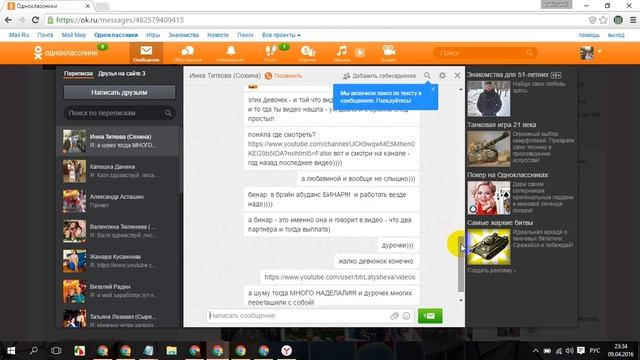The width and height of the screenshot is (640, 360).
Task: Open the File Explorer folder taskbar icon
Action: (171, 351)
